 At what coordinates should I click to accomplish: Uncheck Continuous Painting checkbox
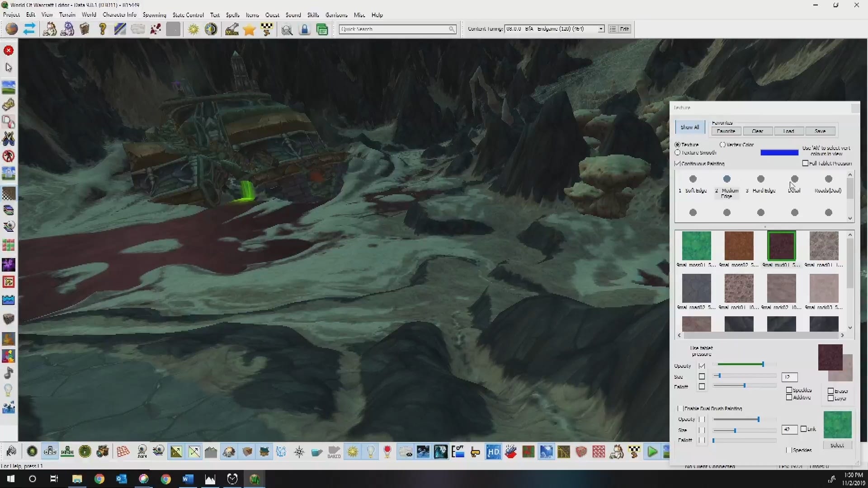(677, 164)
